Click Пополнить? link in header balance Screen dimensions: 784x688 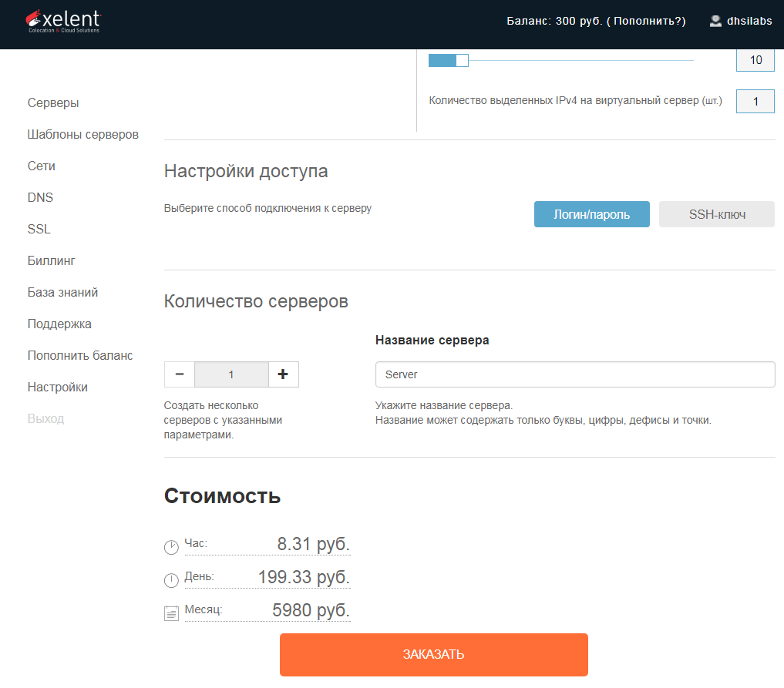649,21
